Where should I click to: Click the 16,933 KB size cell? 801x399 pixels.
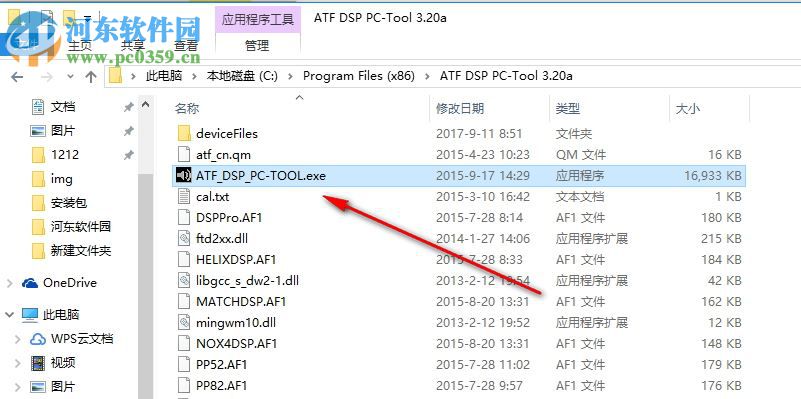tap(712, 176)
